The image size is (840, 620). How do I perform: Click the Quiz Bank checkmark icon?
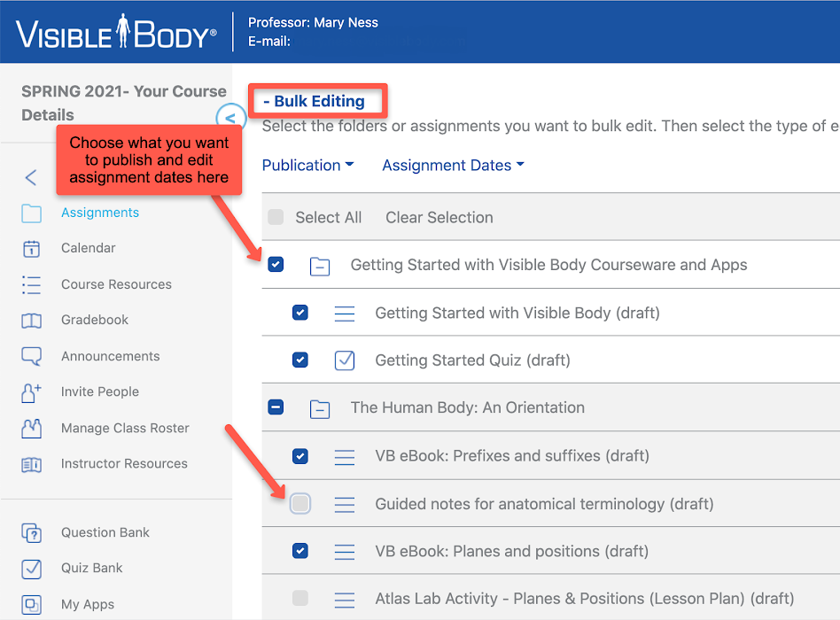coord(32,568)
